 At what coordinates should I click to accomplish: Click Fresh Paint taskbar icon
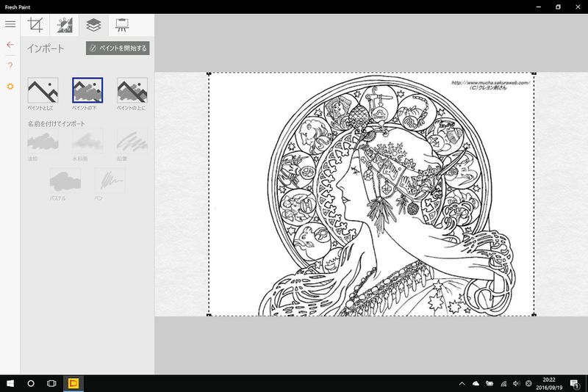tap(73, 383)
